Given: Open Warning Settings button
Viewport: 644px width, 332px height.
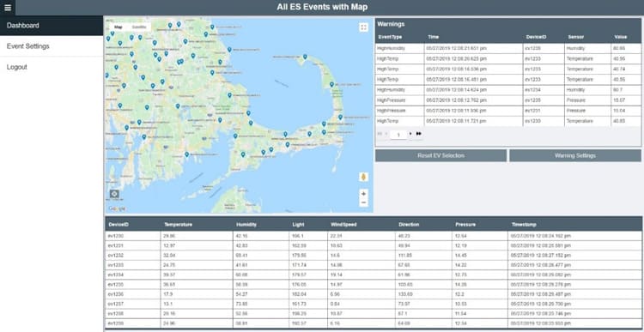Looking at the screenshot, I should 575,155.
